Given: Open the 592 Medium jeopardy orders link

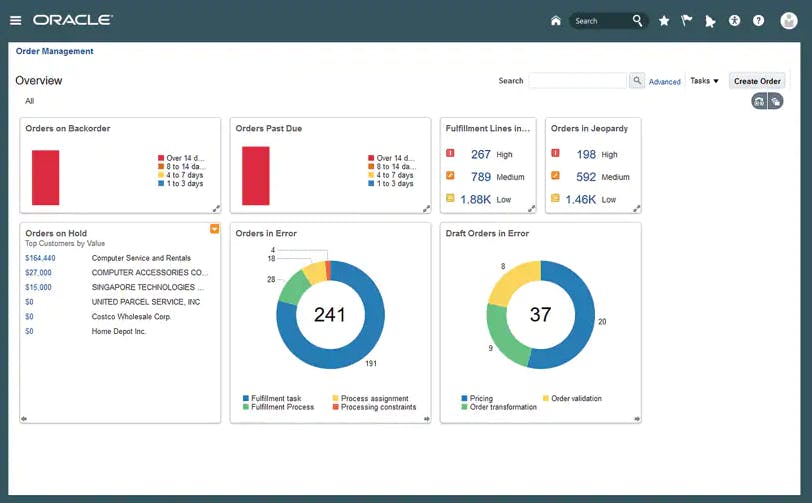Looking at the screenshot, I should pyautogui.click(x=586, y=177).
